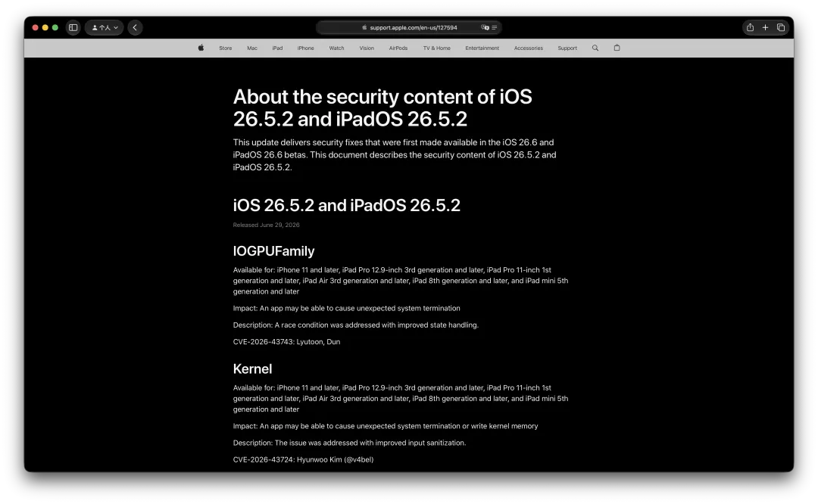
Task: Select TV & Home in navigation
Action: (x=437, y=48)
